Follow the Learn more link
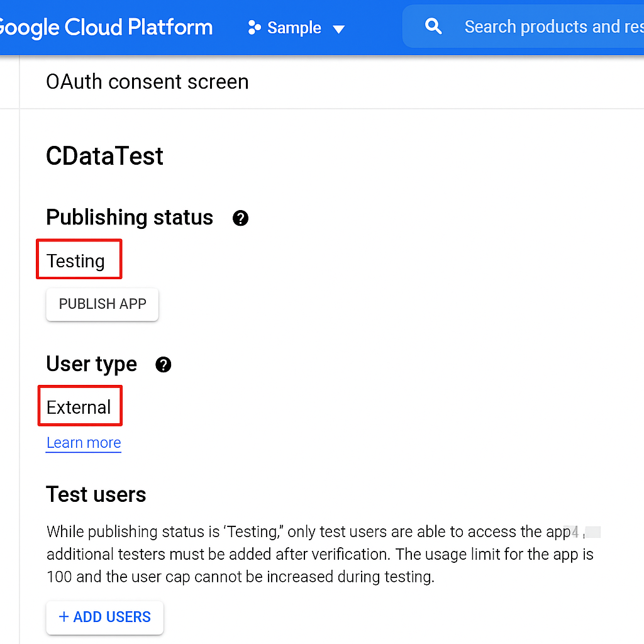The image size is (644, 644). (x=84, y=443)
